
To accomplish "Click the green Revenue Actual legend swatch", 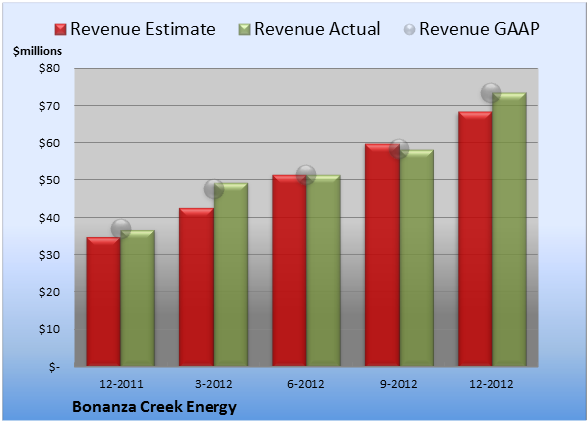I will point(244,29).
